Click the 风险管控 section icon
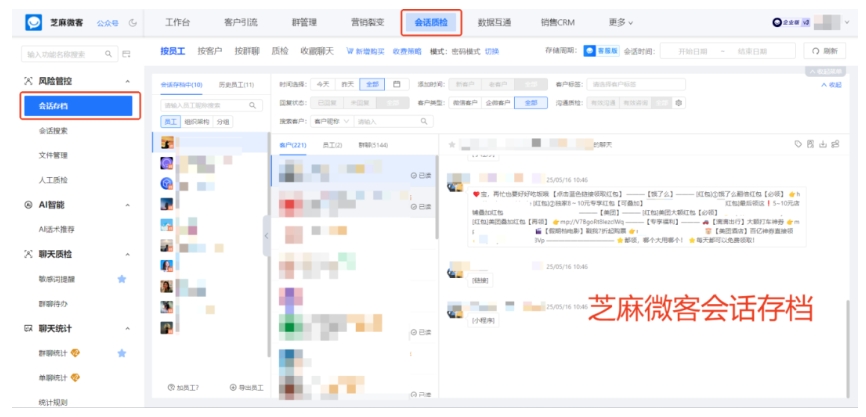 [x=29, y=81]
